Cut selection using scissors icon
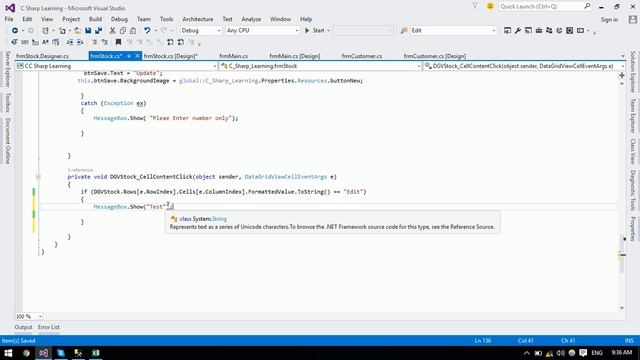640x360 pixels. [x=112, y=31]
